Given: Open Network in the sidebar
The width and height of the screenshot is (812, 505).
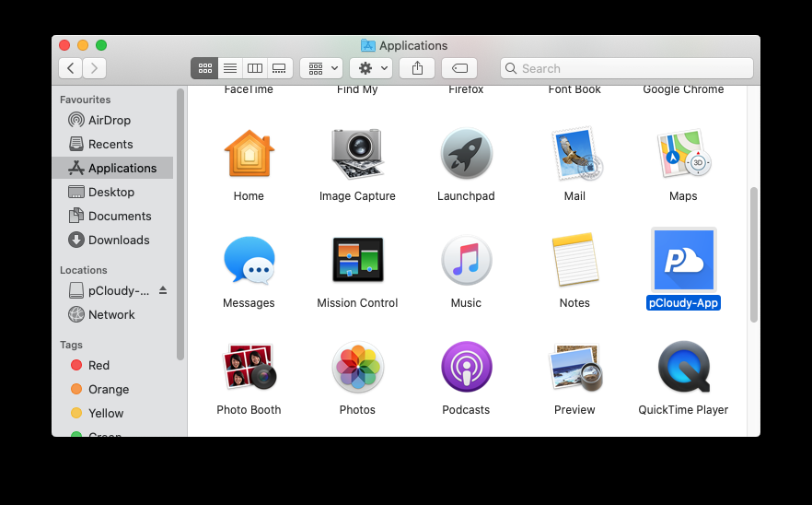Looking at the screenshot, I should 112,314.
